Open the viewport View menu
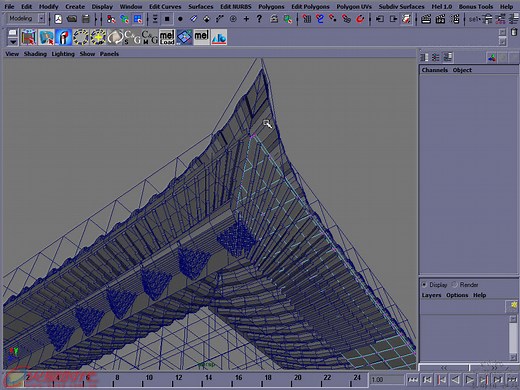The image size is (520, 390). (12, 54)
